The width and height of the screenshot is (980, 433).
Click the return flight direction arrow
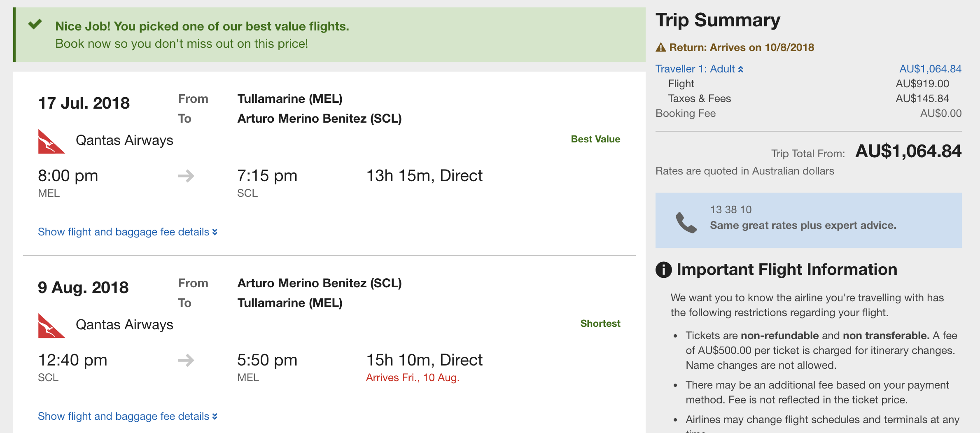click(186, 361)
